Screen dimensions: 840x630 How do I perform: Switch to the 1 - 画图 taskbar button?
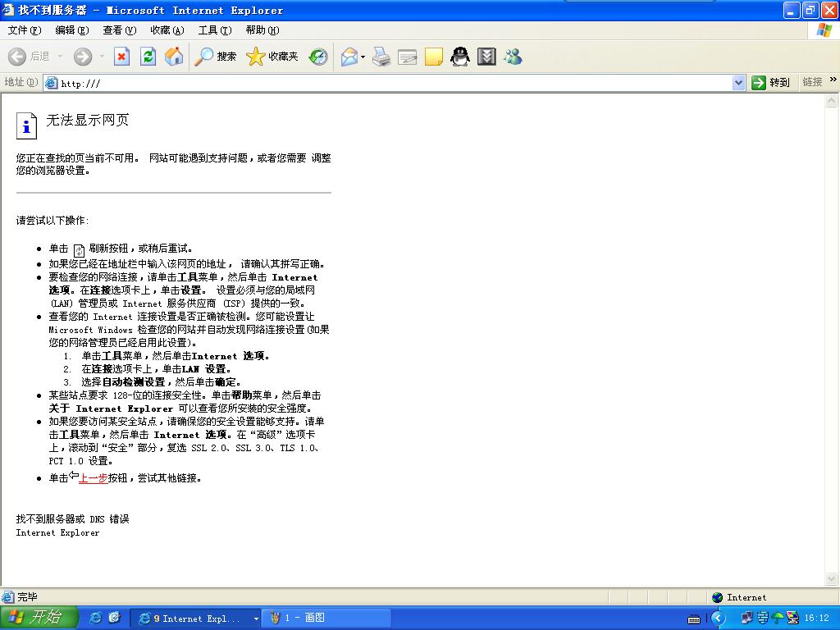326,619
